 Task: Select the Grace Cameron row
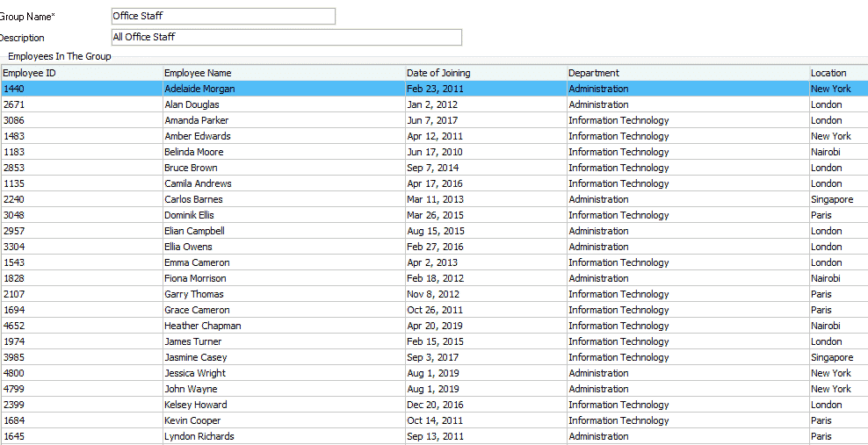[435, 310]
